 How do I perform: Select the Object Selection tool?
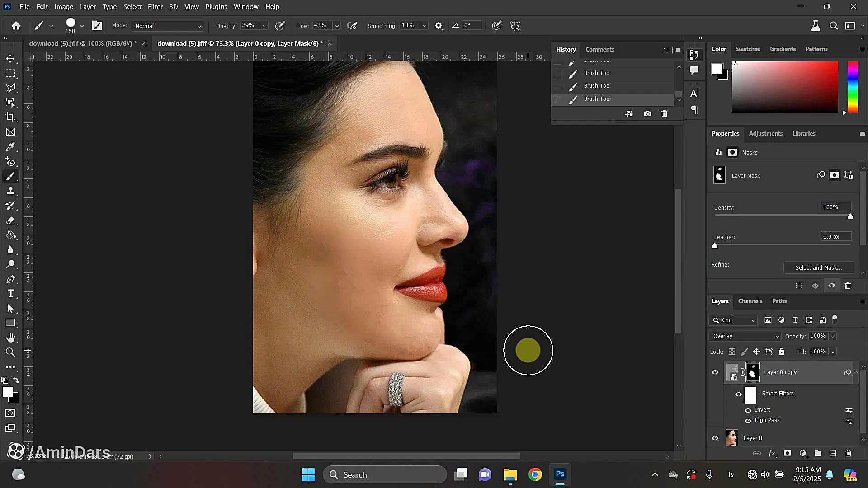pyautogui.click(x=10, y=103)
